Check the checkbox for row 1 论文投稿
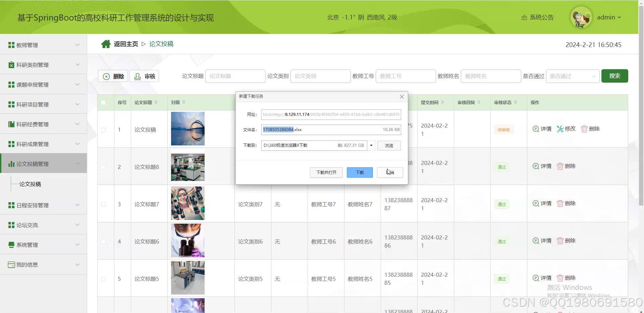 tap(103, 130)
